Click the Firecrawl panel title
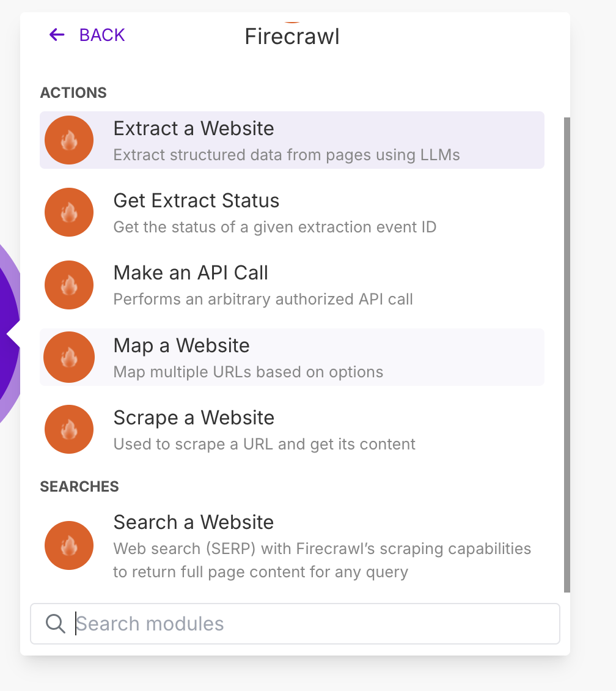Image resolution: width=616 pixels, height=691 pixels. [x=292, y=37]
